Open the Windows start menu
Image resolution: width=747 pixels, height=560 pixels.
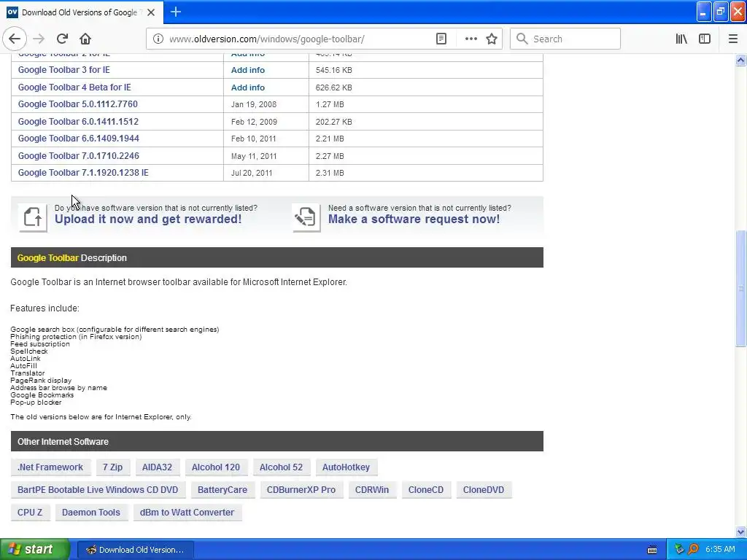click(34, 549)
